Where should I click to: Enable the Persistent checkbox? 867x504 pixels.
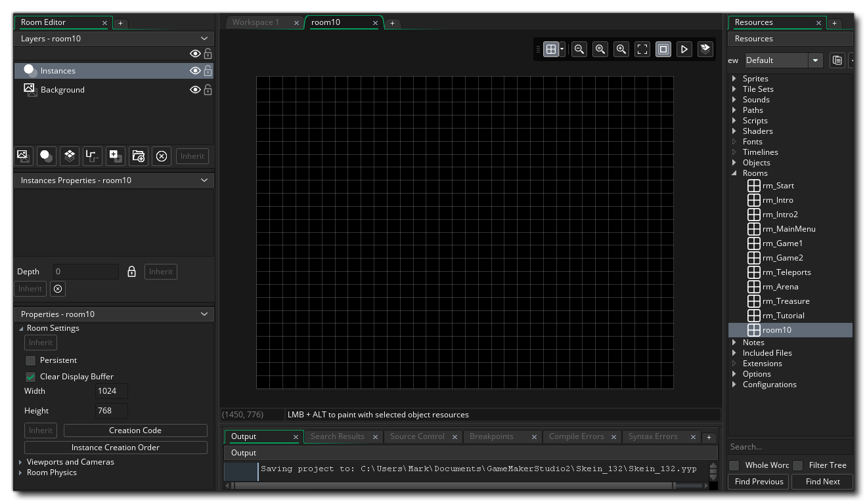coord(30,360)
